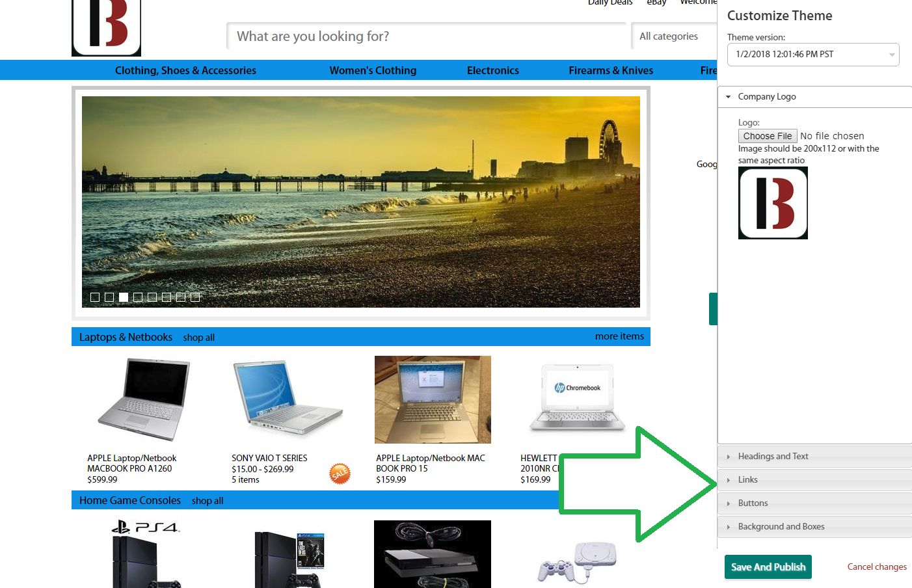The height and width of the screenshot is (588, 912).
Task: Click the search field 'What are you looking for?'
Action: [x=426, y=36]
